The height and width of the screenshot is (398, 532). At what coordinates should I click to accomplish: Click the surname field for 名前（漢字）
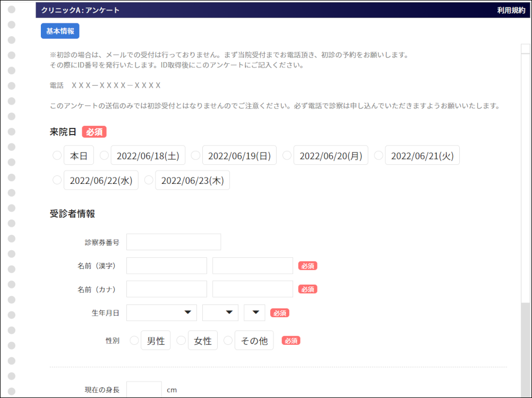[166, 265]
